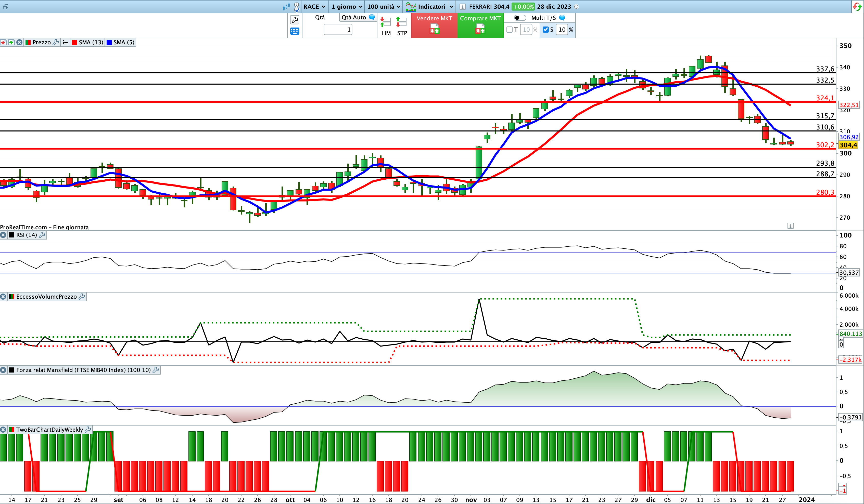Click the blue SMA (5) color swatch

[109, 42]
